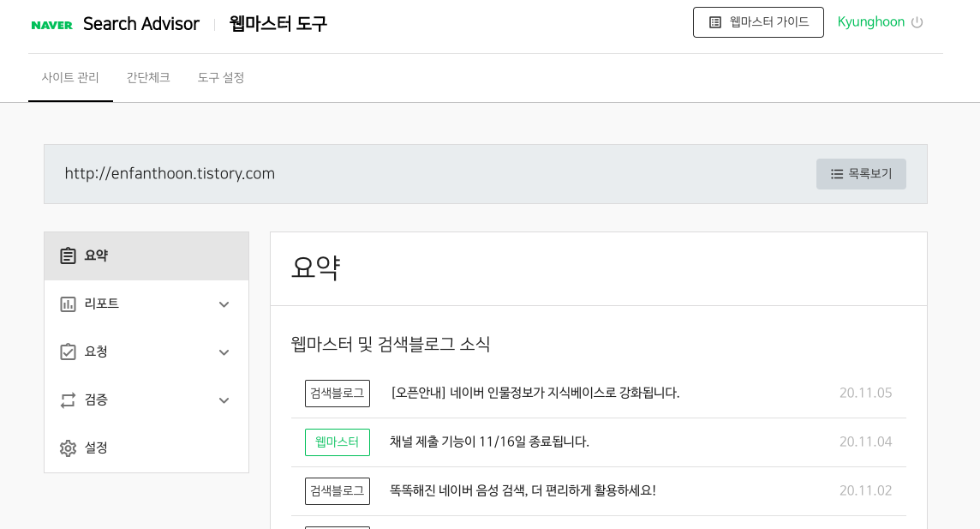Click the logout power icon
Screen dimensions: 980x529
tap(917, 22)
